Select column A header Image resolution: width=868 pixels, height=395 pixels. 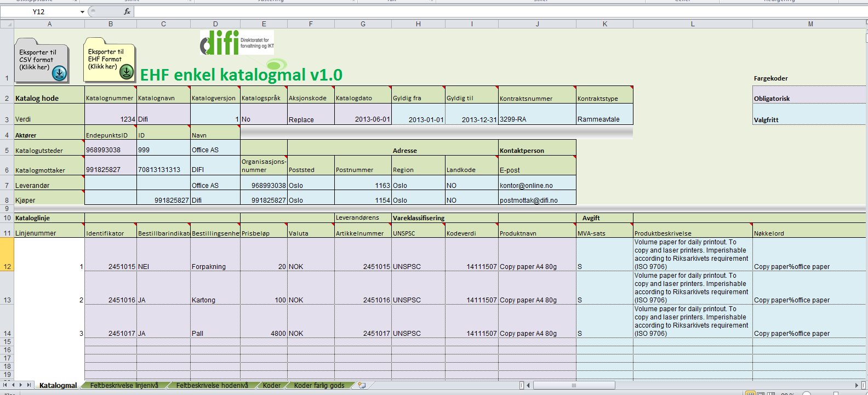[49, 24]
